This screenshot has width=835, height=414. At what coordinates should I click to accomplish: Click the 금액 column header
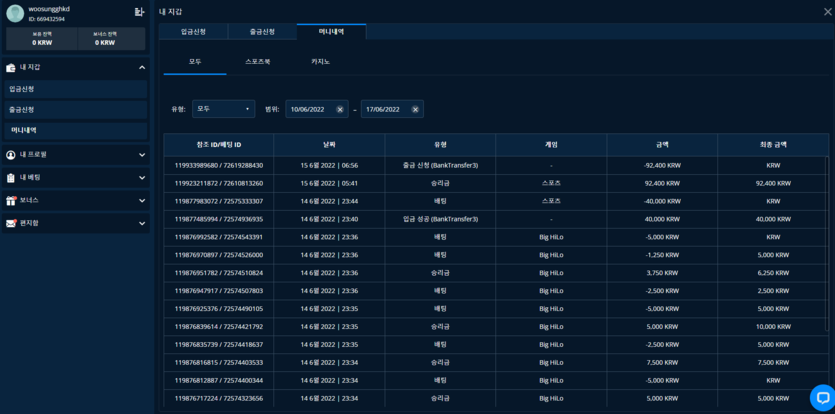[x=662, y=145]
